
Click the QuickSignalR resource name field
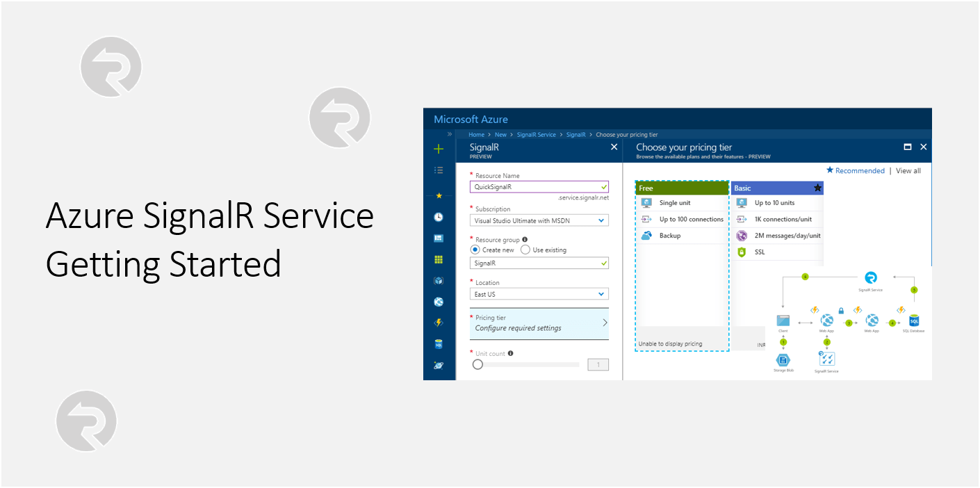[x=539, y=186]
